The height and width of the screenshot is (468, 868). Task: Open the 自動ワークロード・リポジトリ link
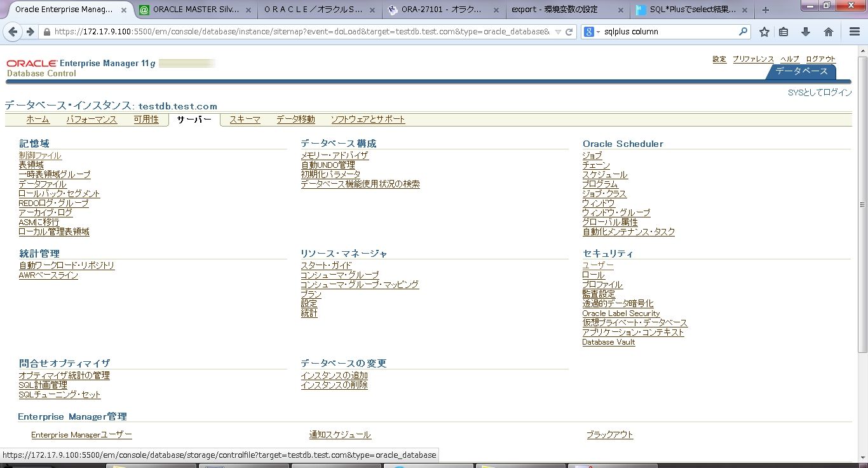tap(67, 265)
